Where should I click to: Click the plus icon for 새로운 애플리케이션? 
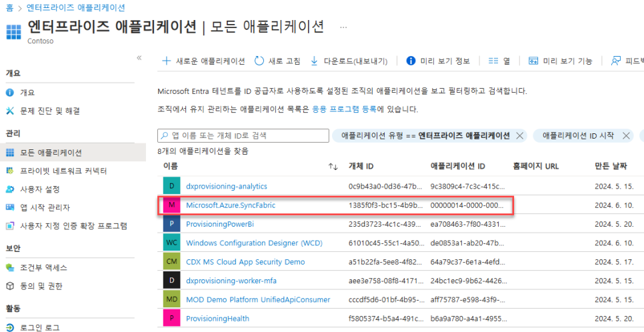167,61
